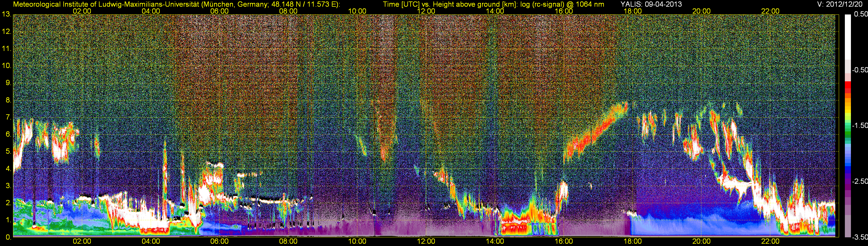Image resolution: width=868 pixels, height=246 pixels.
Task: Click the '18:00' label on the top time axis
Action: pos(632,11)
